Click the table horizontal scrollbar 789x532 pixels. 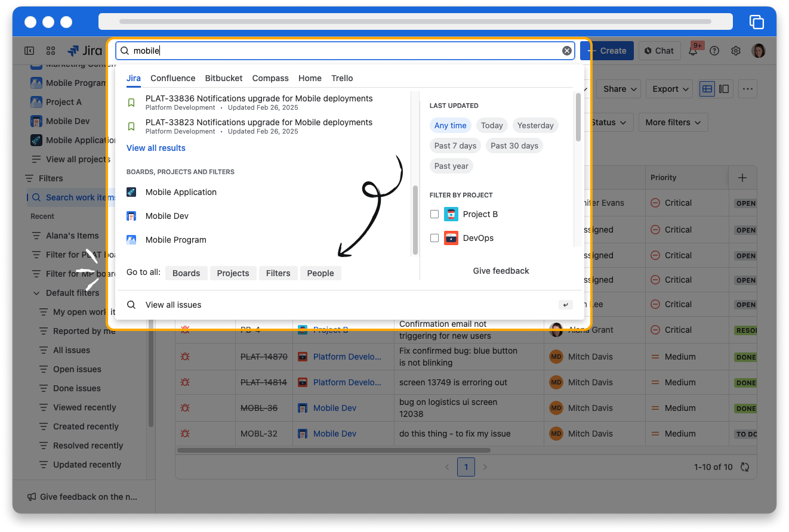click(x=334, y=450)
